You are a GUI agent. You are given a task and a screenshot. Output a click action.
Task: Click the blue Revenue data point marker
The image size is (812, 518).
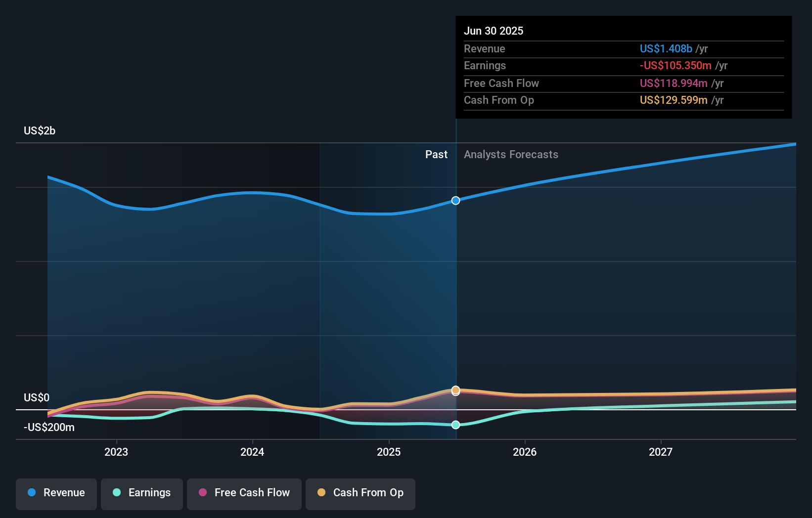tap(456, 200)
